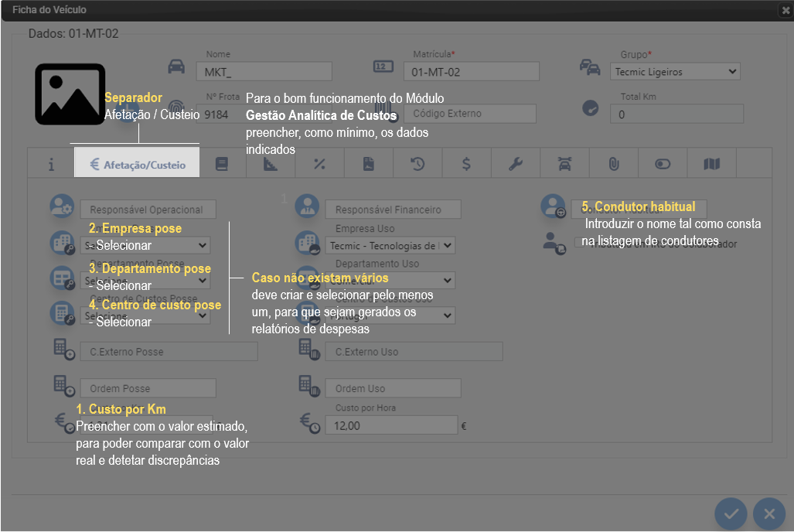Click the vehicle image placeholder
Viewport: 794px width, 532px height.
pyautogui.click(x=70, y=94)
